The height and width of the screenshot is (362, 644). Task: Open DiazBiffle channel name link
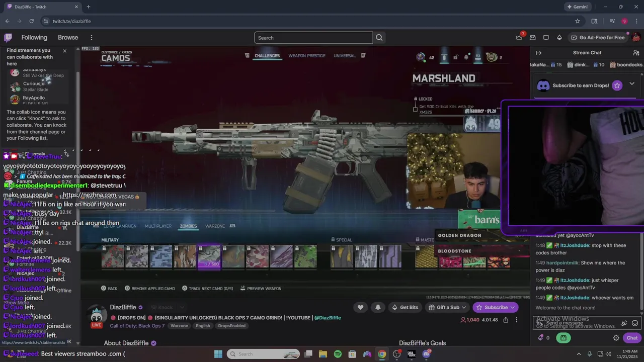[123, 307]
